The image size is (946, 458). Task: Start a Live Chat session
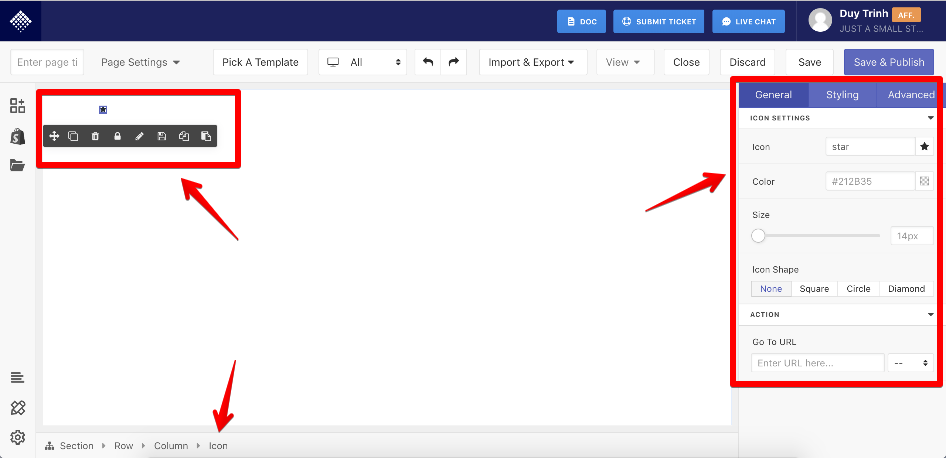[749, 22]
